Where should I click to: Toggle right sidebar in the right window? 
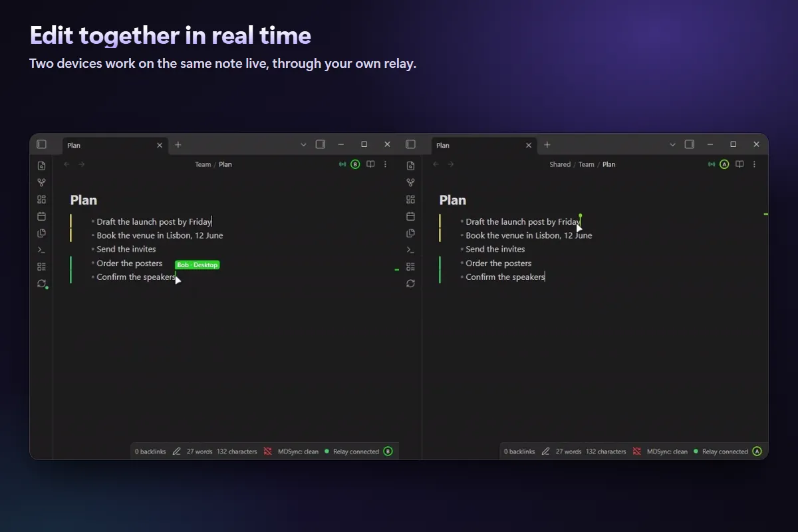pos(690,144)
